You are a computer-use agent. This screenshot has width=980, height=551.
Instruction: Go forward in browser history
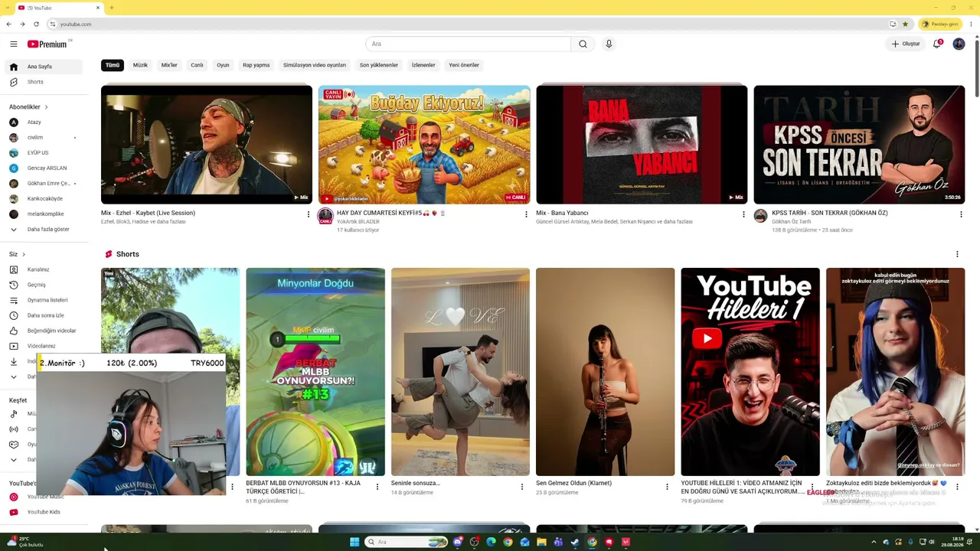(22, 24)
